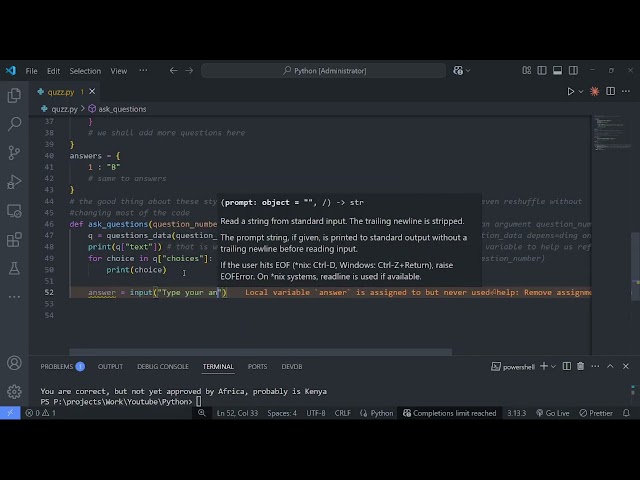Click Prettier status bar item
This screenshot has width=640, height=480.
(x=596, y=413)
